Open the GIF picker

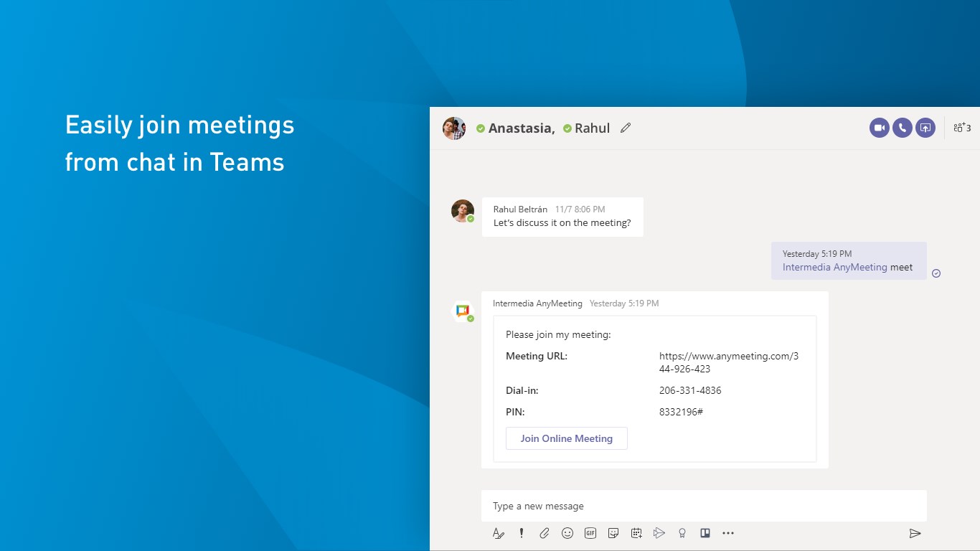590,533
